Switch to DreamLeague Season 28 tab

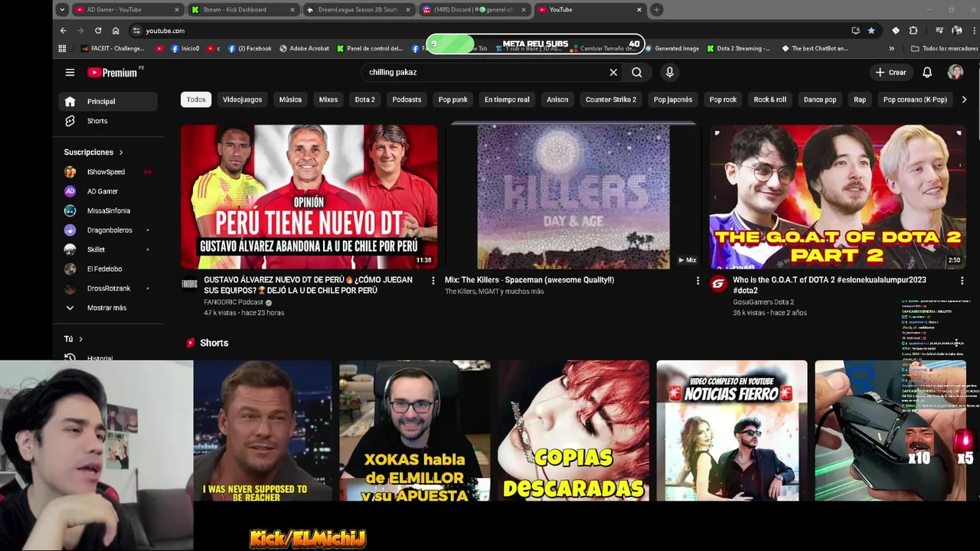click(x=358, y=10)
